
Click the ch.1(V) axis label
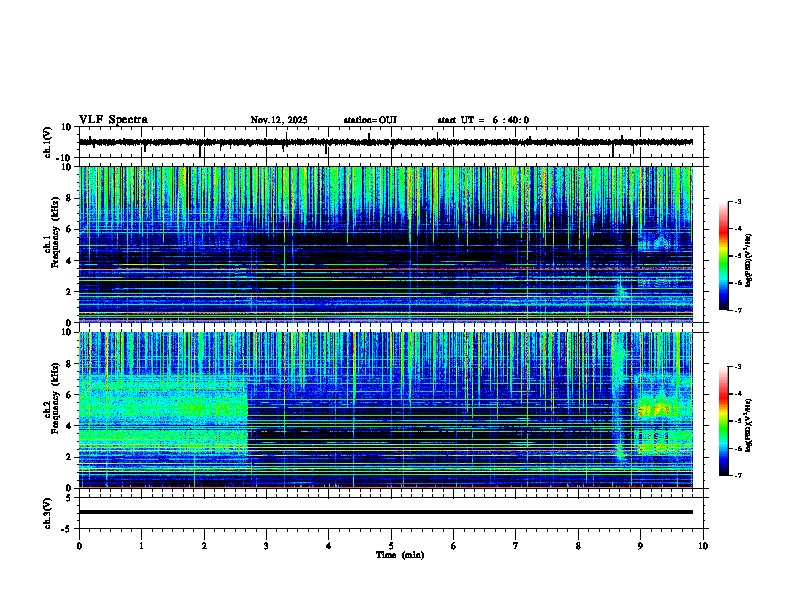48,142
